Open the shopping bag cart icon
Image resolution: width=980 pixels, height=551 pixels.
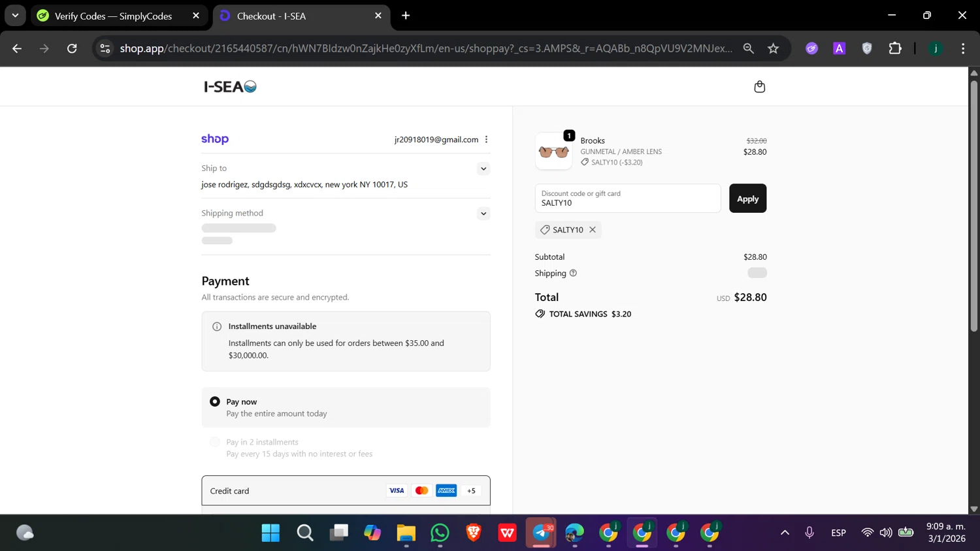pyautogui.click(x=759, y=87)
